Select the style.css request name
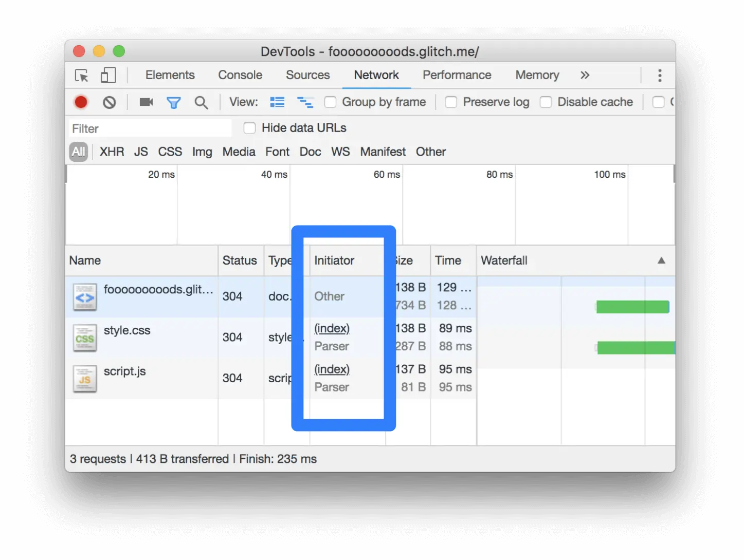The width and height of the screenshot is (744, 560). [127, 330]
